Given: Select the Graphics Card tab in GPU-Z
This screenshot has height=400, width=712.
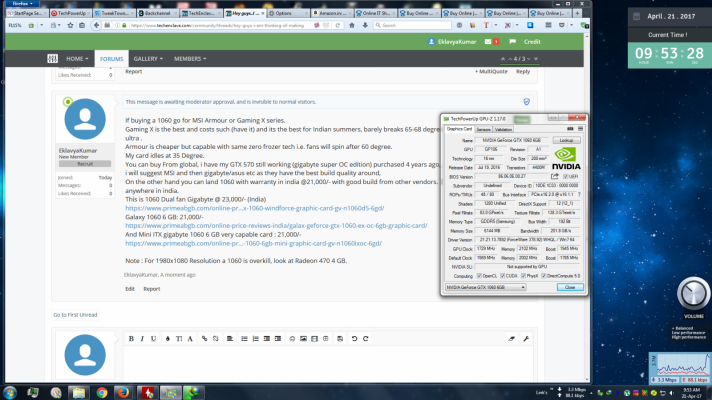Looking at the screenshot, I should point(459,129).
